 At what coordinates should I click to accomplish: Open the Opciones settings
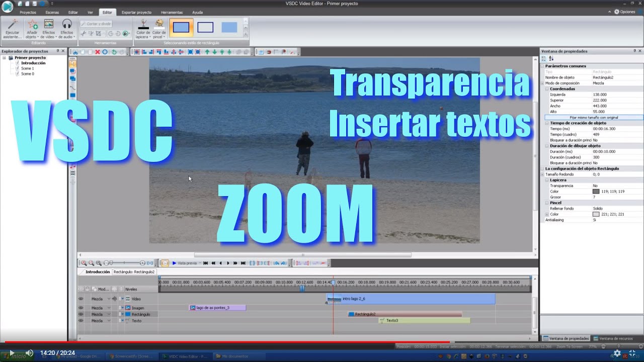[624, 12]
